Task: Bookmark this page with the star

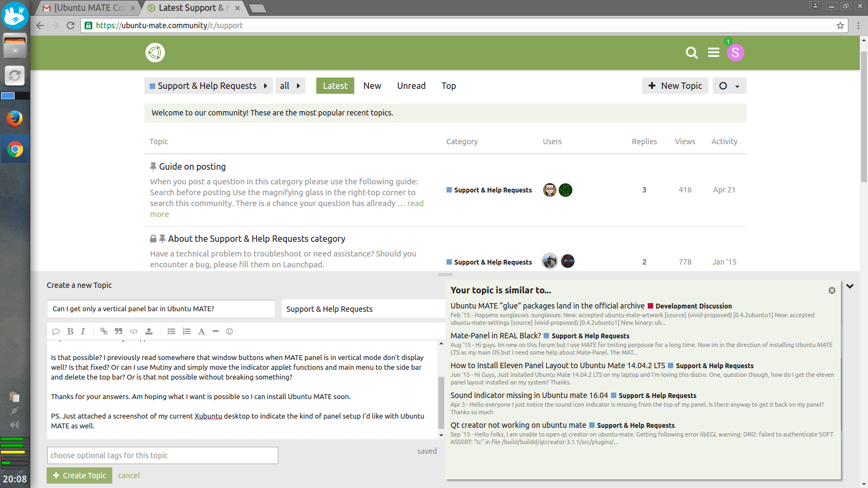Action: (x=840, y=25)
